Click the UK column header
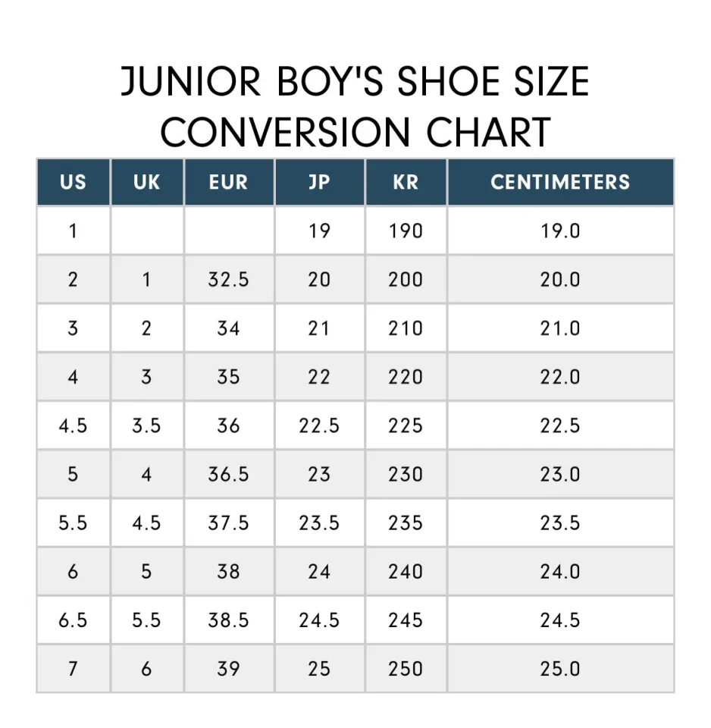 click(x=146, y=182)
